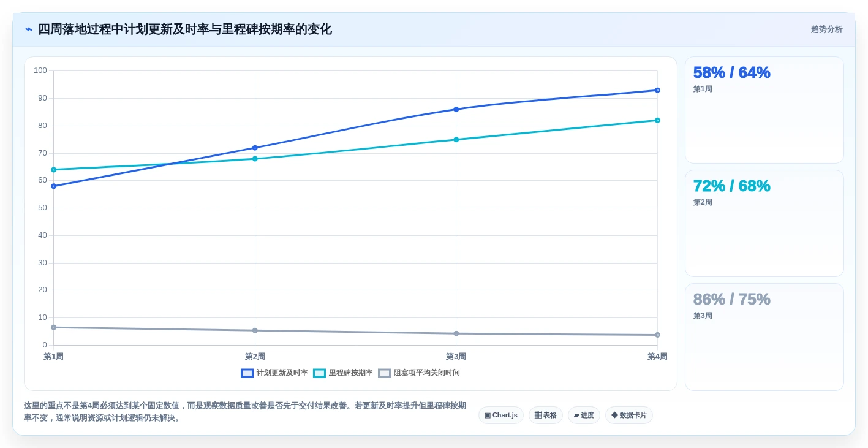Click cyan data point at 第1周 (64)
This screenshot has width=868, height=448.
(54, 170)
